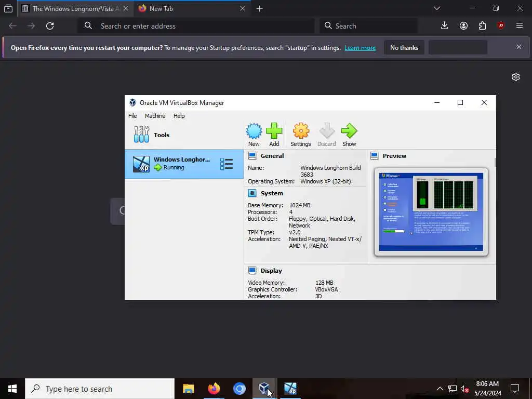Click the Video Memory value 128 MB
The height and width of the screenshot is (399, 532).
(324, 283)
